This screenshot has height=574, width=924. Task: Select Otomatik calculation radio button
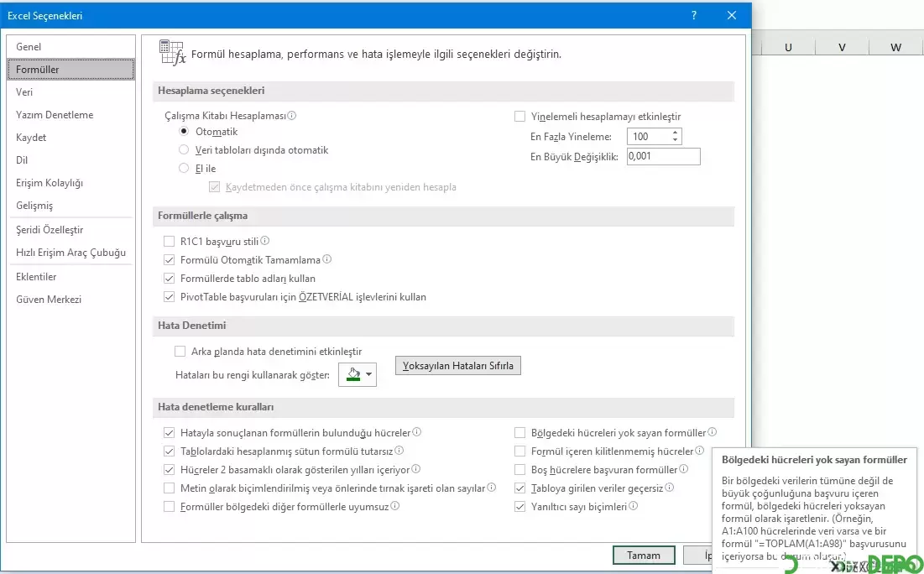click(x=184, y=132)
